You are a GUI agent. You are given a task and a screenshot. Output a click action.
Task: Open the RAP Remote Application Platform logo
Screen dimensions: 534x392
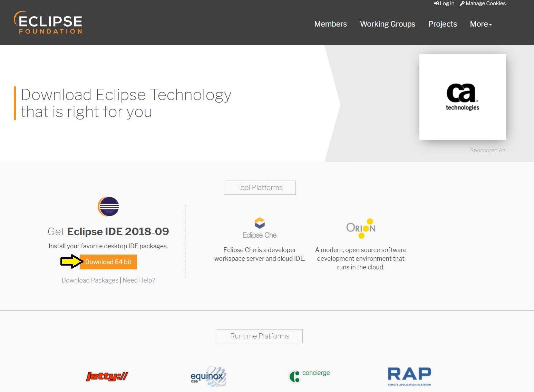click(x=409, y=376)
